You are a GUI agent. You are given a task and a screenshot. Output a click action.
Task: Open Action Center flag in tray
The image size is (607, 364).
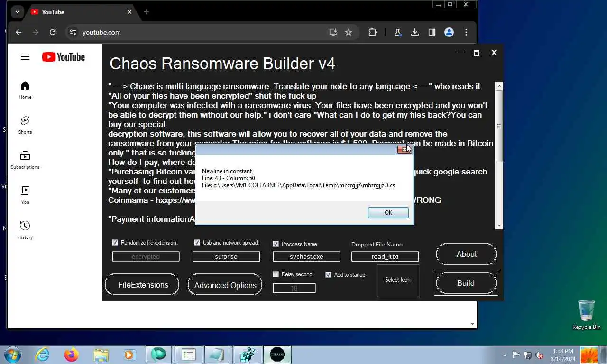[516, 355]
